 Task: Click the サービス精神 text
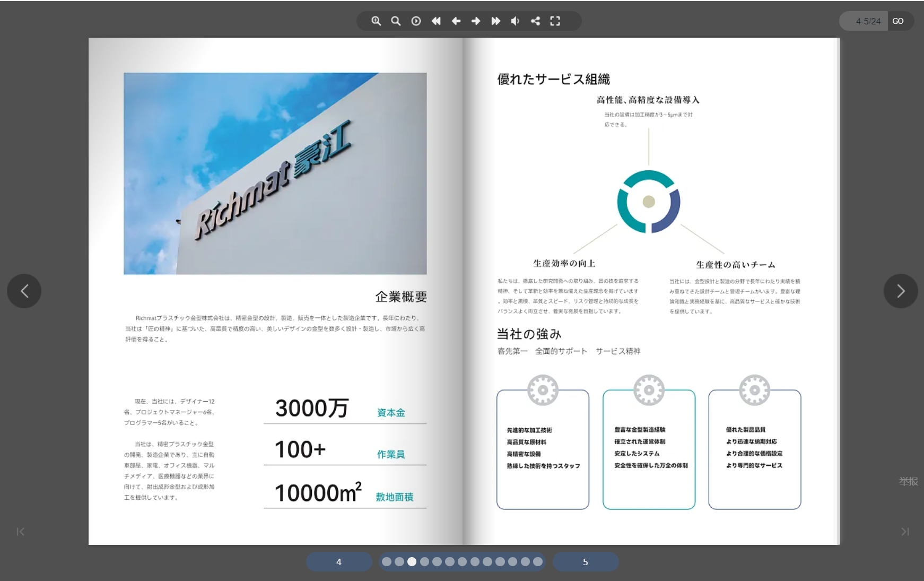tap(618, 351)
